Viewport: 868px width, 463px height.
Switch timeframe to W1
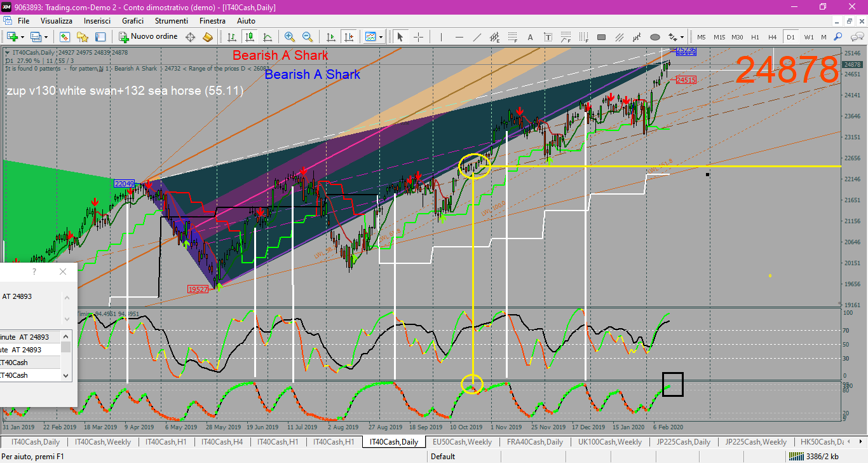(809, 37)
